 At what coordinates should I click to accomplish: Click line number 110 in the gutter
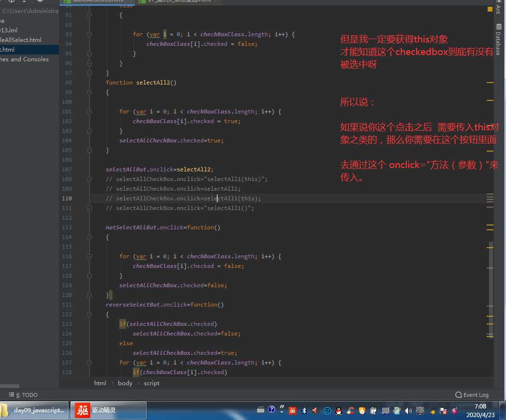67,199
